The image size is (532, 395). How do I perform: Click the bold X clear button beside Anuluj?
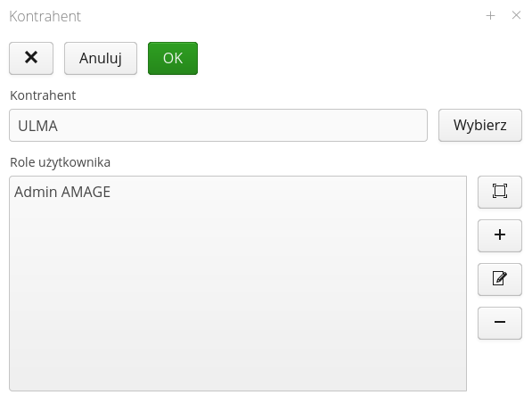tap(31, 58)
